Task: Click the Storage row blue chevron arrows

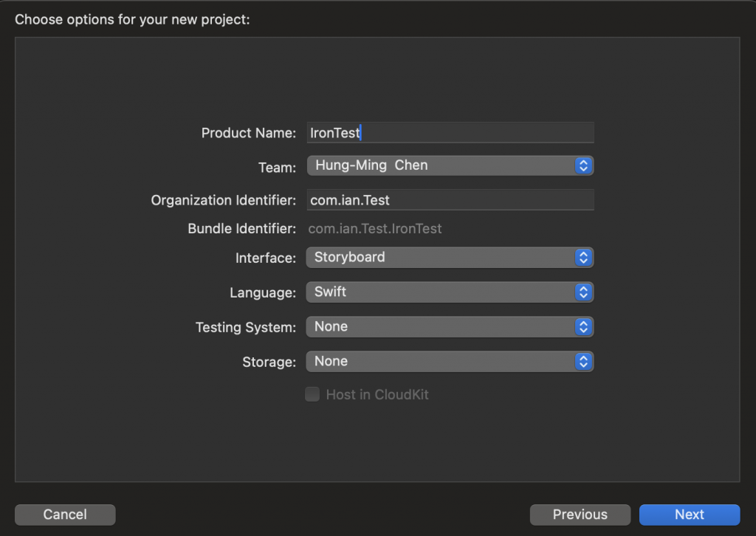Action: 583,362
